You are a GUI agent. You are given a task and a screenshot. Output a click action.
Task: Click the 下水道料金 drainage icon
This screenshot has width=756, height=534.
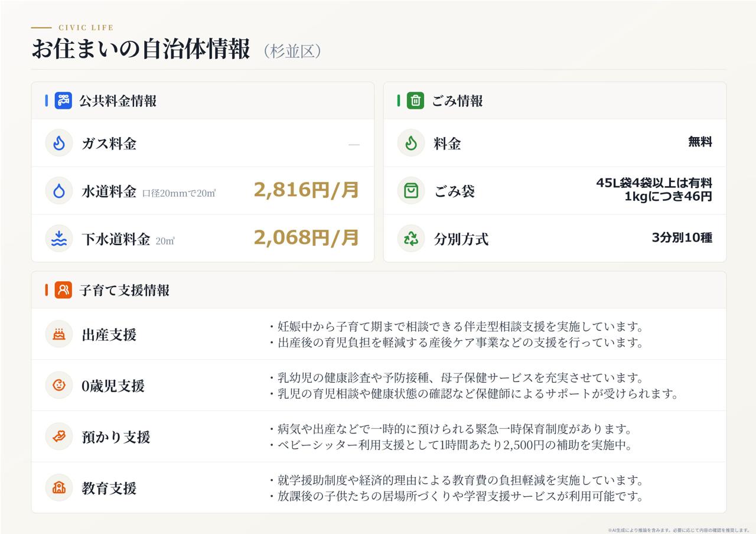click(59, 239)
